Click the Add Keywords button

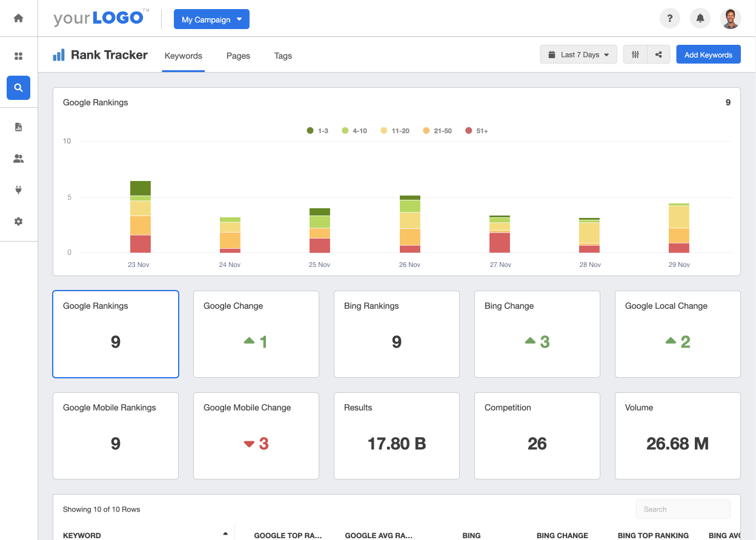708,54
